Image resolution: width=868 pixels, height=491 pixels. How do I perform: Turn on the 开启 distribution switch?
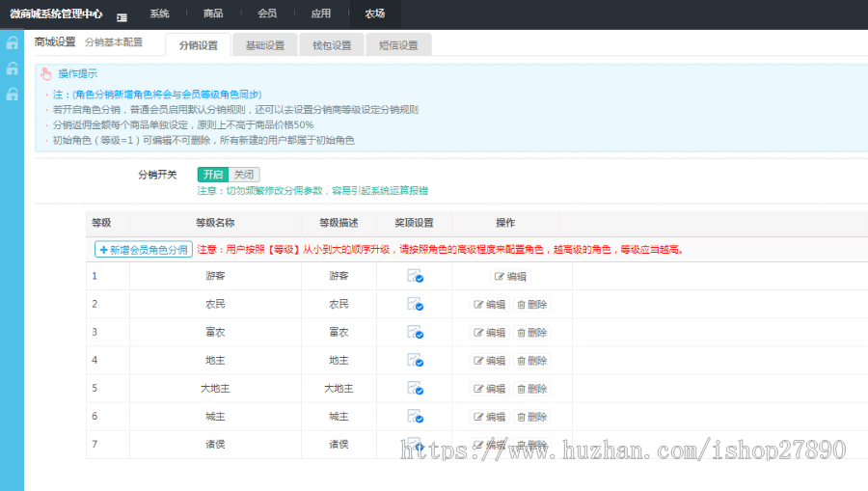pyautogui.click(x=213, y=175)
